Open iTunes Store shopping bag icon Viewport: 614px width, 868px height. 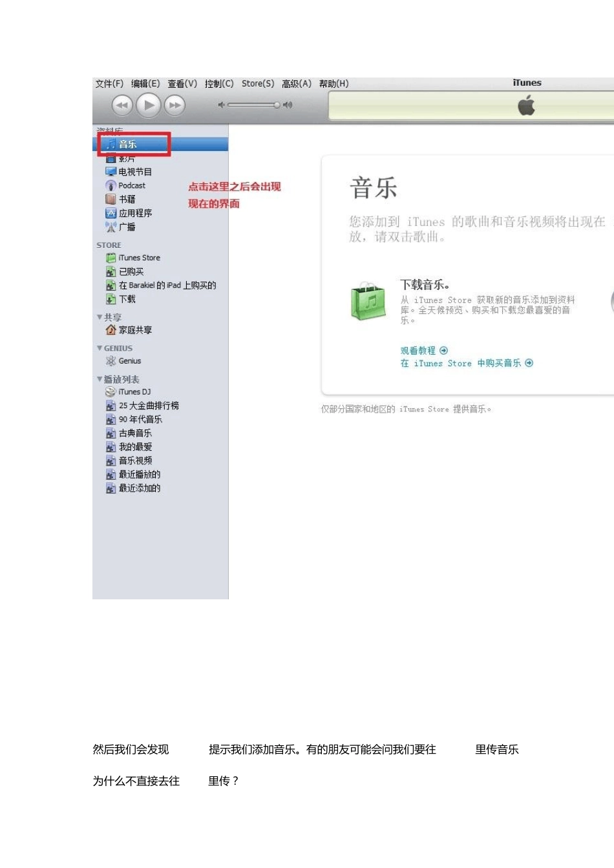point(111,258)
